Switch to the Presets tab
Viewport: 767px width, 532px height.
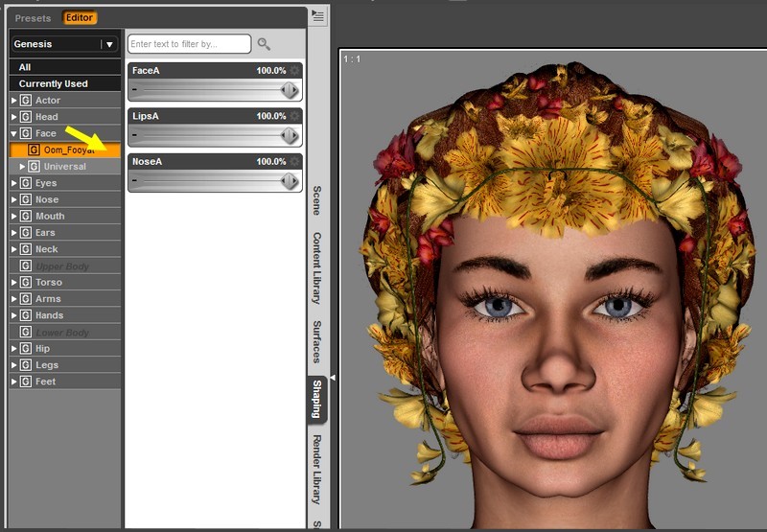pos(33,18)
